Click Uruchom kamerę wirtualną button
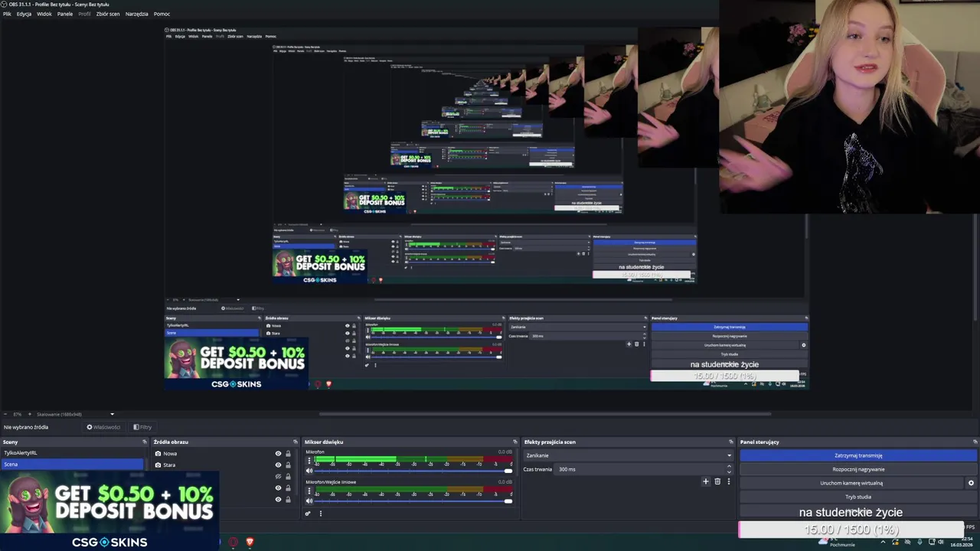Viewport: 980px width, 551px height. pos(851,483)
